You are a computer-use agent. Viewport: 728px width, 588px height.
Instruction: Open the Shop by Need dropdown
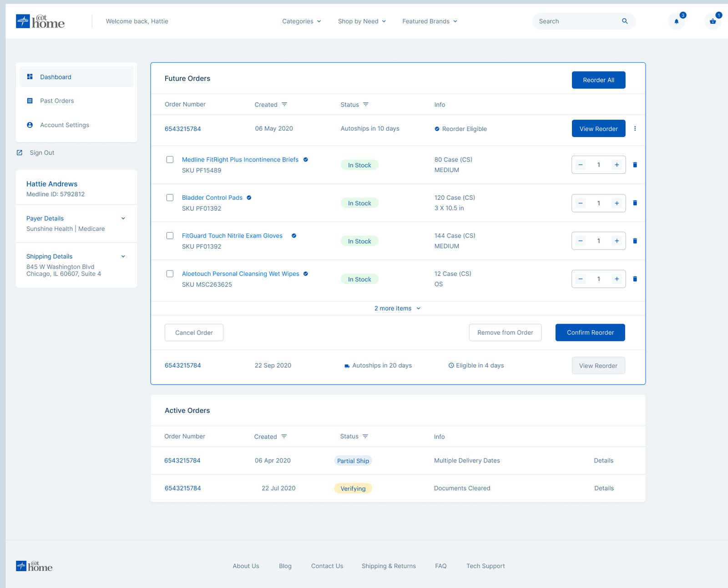362,21
